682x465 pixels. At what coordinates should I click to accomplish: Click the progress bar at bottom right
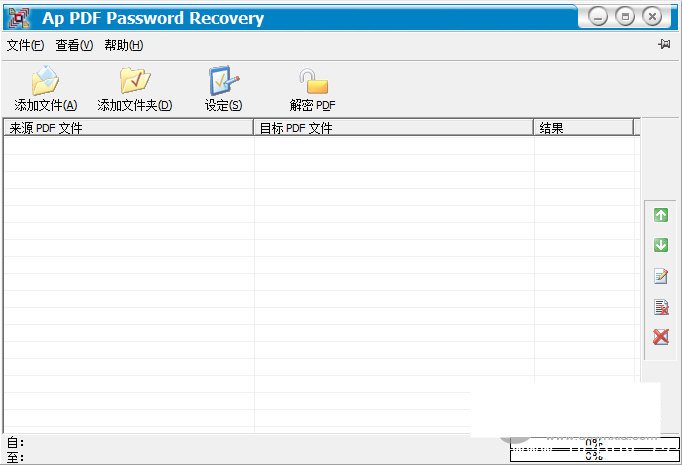(594, 448)
